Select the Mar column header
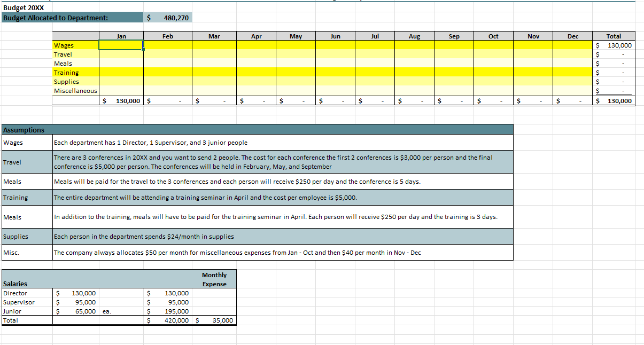 pos(214,36)
